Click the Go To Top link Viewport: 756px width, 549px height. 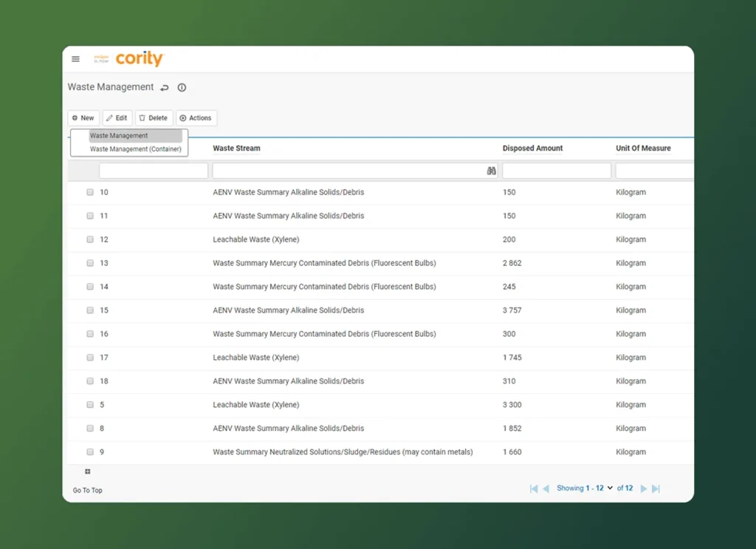pos(86,490)
